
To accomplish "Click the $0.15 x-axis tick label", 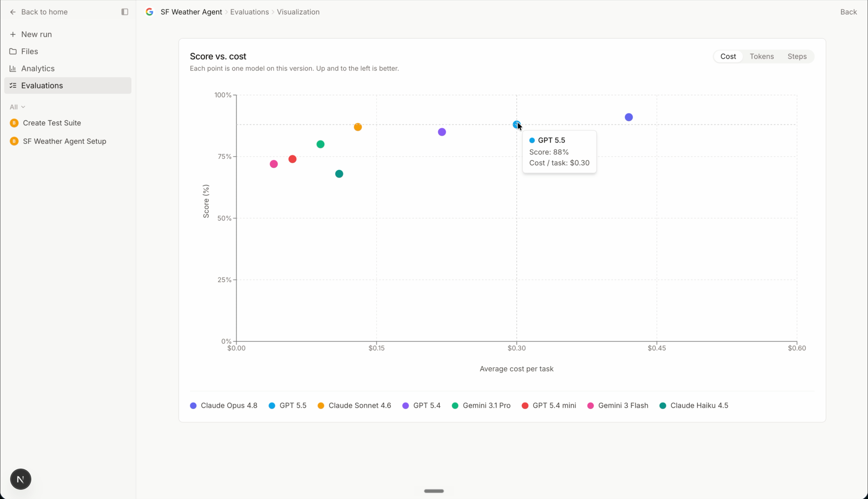I will (376, 348).
